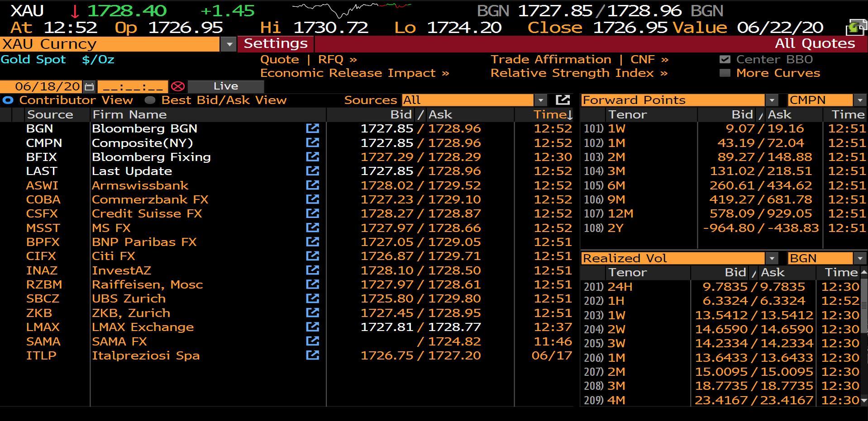
Task: Sort by Source column header
Action: [x=50, y=115]
